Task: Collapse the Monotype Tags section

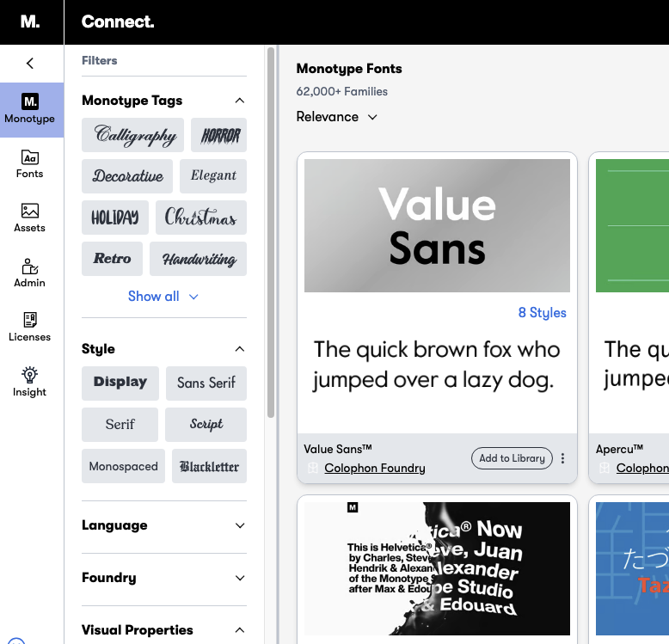Action: (x=240, y=101)
